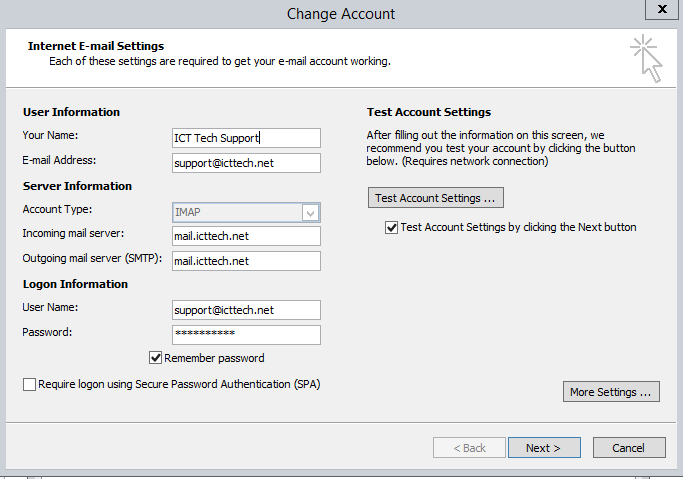
Task: Click the Next button
Action: tap(543, 448)
